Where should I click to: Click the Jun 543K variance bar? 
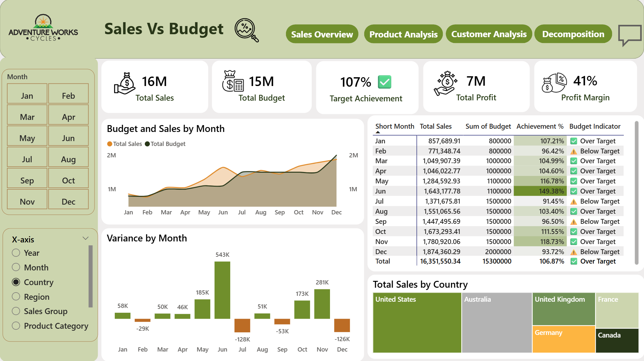coord(222,290)
